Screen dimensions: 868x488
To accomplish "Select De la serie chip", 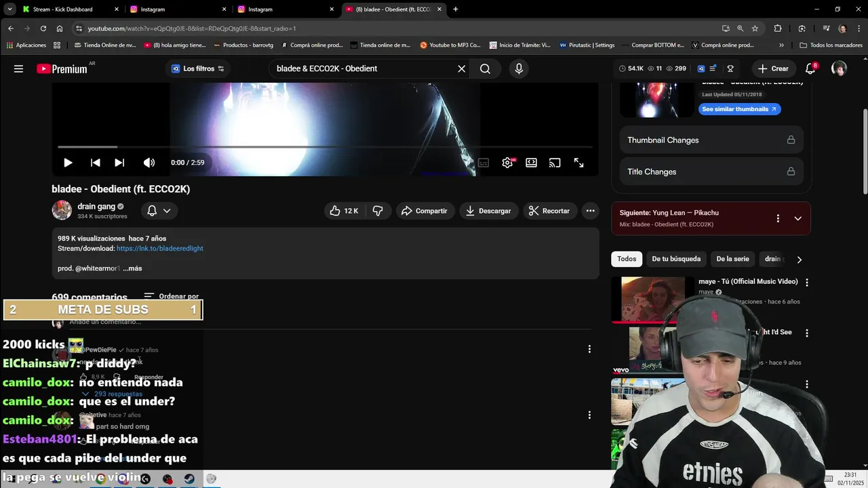I will (x=732, y=259).
